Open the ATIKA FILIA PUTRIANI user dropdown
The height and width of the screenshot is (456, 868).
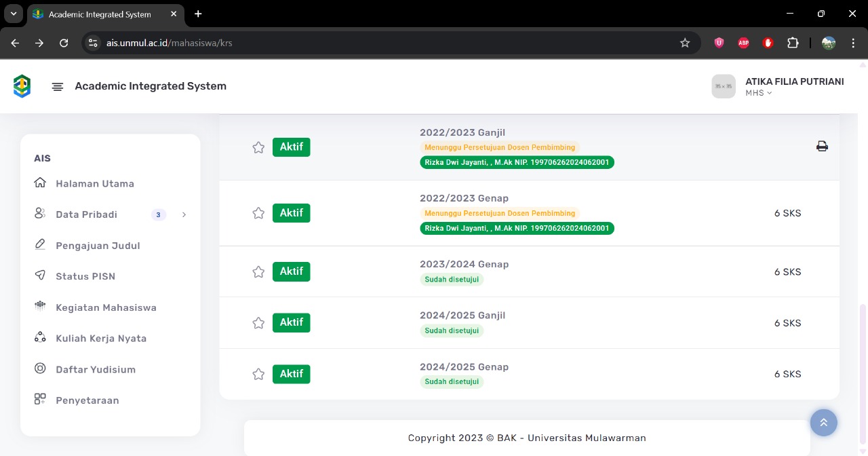click(x=793, y=86)
